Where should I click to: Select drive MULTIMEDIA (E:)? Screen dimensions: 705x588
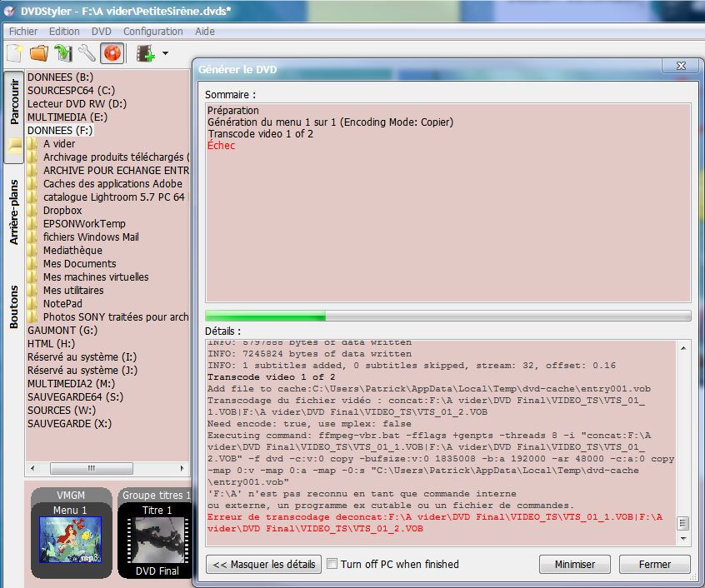click(x=67, y=117)
